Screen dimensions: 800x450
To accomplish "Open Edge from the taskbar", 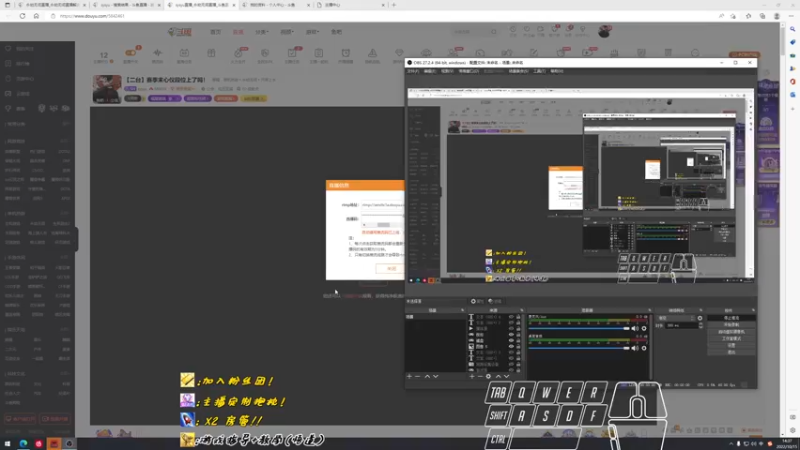I will [23, 444].
